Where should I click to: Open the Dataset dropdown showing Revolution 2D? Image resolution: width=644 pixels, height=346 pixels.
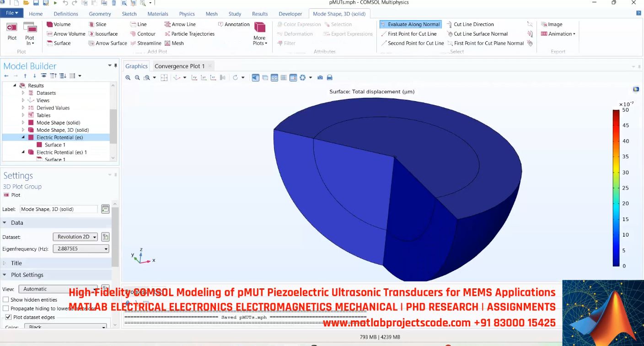(x=95, y=237)
